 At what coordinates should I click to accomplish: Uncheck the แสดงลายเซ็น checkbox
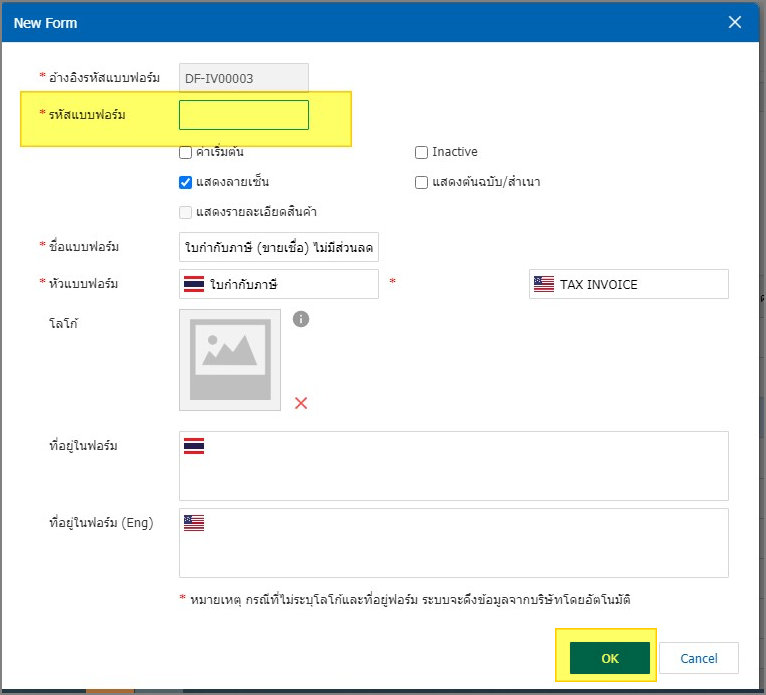pyautogui.click(x=185, y=182)
